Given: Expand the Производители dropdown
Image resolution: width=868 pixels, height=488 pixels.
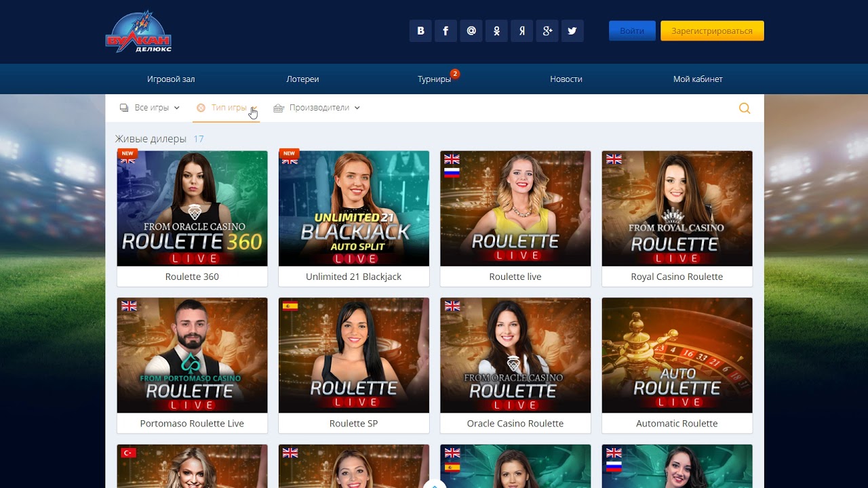Looking at the screenshot, I should coord(317,108).
